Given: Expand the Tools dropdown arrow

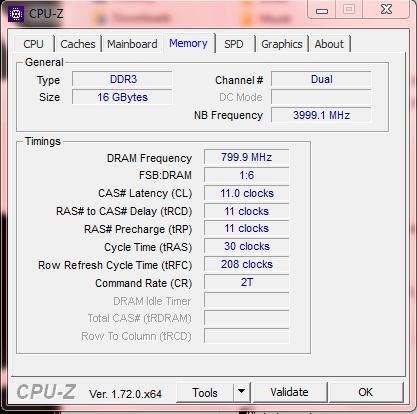Looking at the screenshot, I should (x=242, y=392).
